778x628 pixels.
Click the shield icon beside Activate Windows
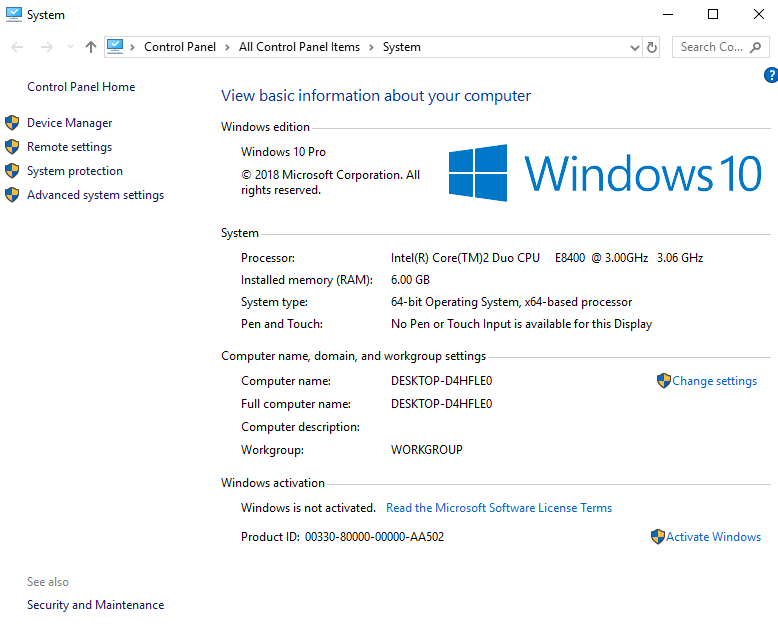click(x=657, y=537)
